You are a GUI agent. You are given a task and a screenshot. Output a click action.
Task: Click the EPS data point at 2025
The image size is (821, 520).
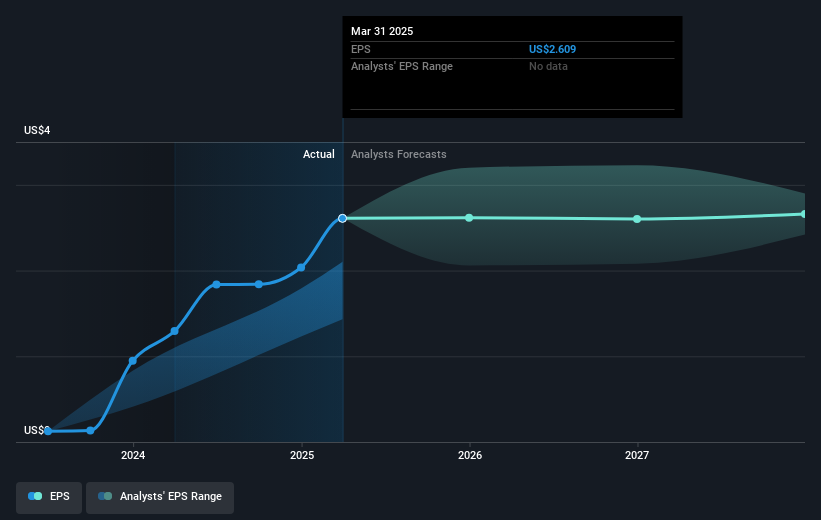coord(301,268)
